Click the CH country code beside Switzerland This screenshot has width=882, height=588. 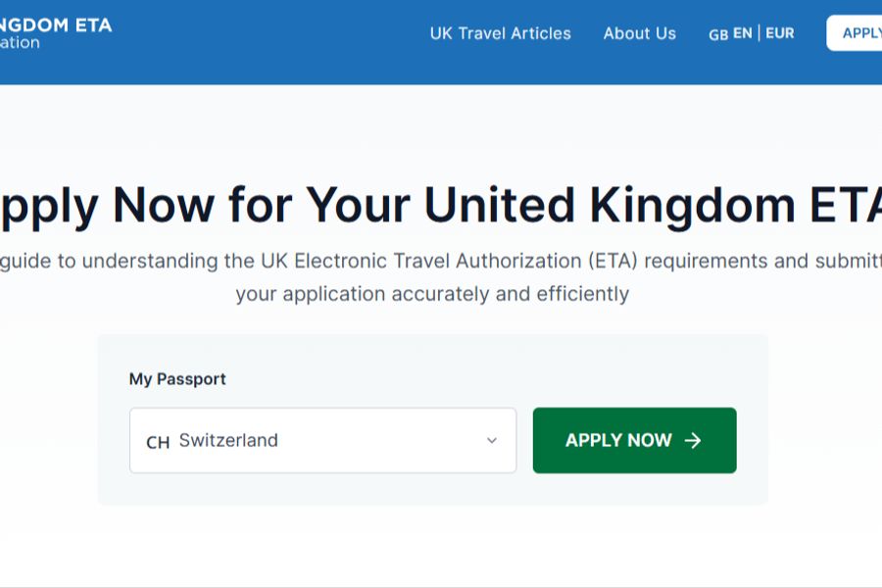[157, 442]
